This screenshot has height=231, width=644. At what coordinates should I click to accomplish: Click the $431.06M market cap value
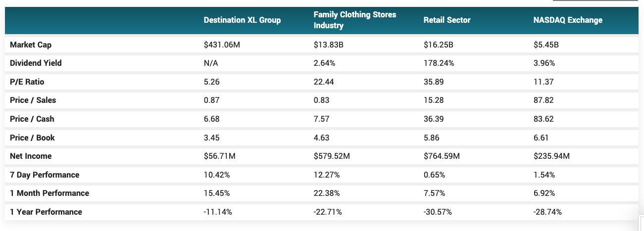pyautogui.click(x=222, y=45)
